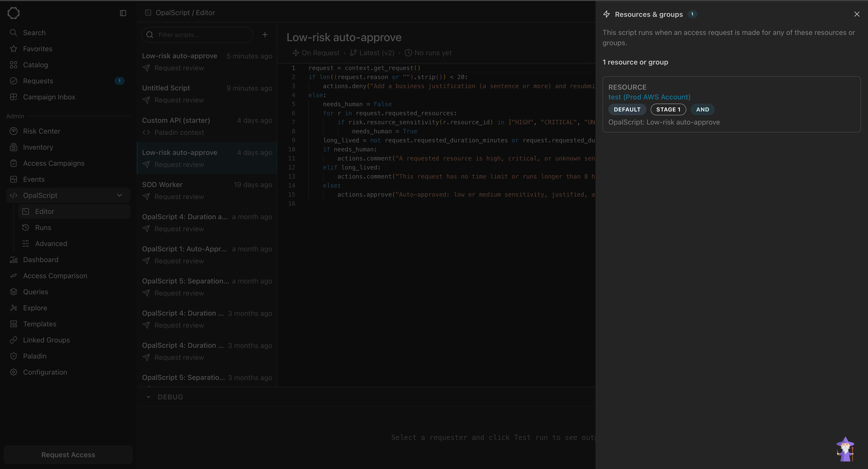Click the Campaign Inbox icon

click(x=14, y=97)
